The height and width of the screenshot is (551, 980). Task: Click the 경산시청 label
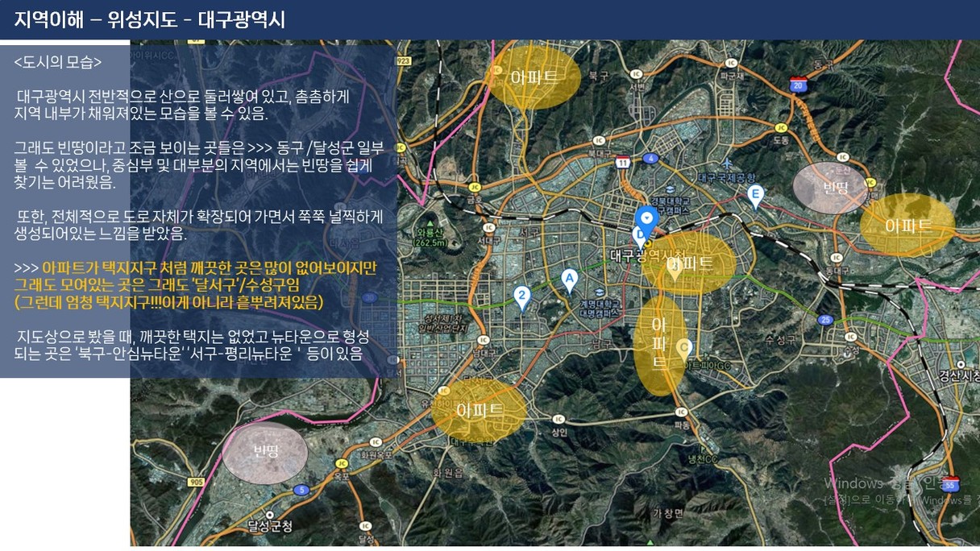pos(959,375)
